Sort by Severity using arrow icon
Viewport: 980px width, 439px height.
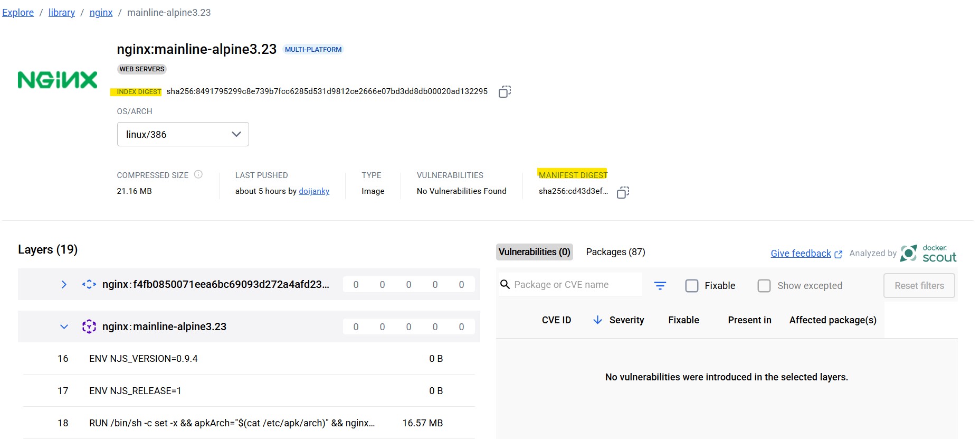point(597,320)
